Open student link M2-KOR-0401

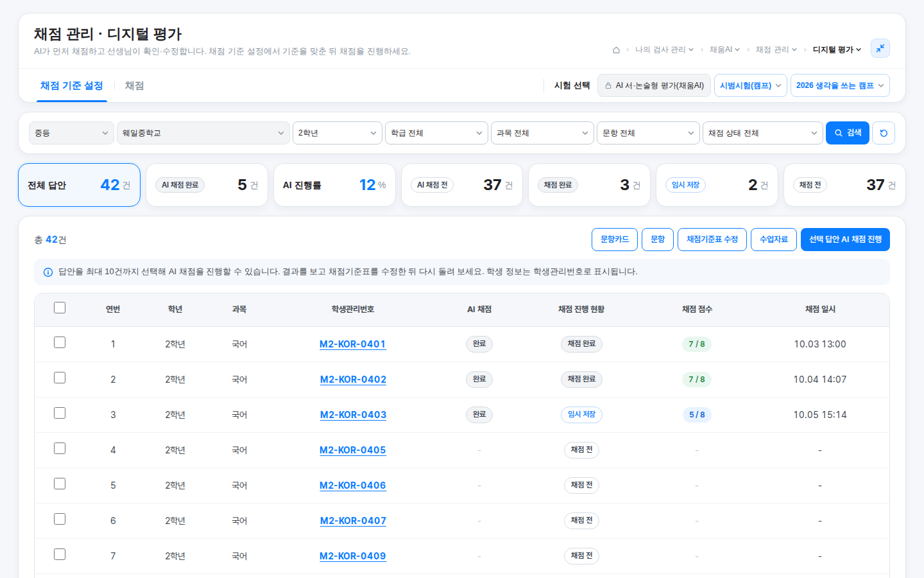pos(353,344)
